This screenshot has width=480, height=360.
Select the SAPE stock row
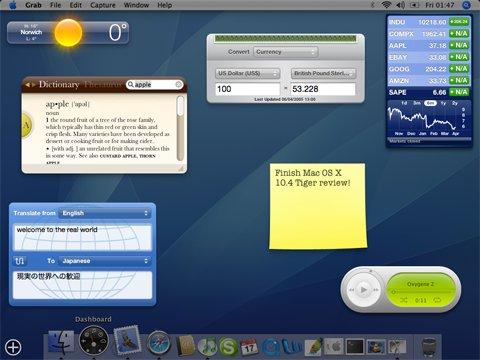[x=429, y=92]
